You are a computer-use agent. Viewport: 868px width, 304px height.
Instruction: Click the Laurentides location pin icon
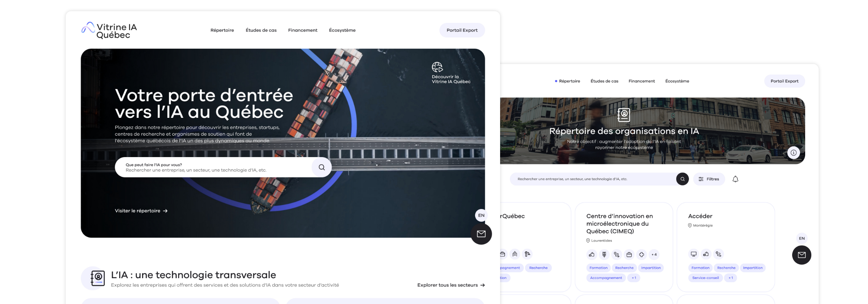[x=588, y=241]
